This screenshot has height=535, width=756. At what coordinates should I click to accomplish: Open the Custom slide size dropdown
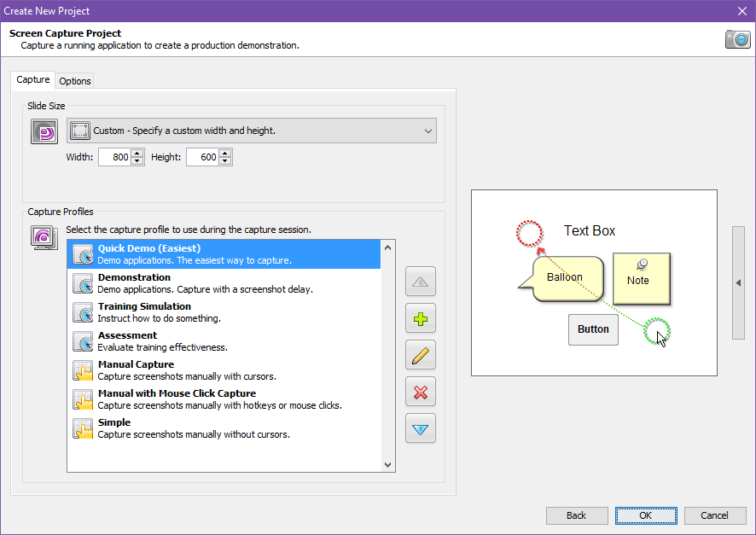pyautogui.click(x=252, y=131)
